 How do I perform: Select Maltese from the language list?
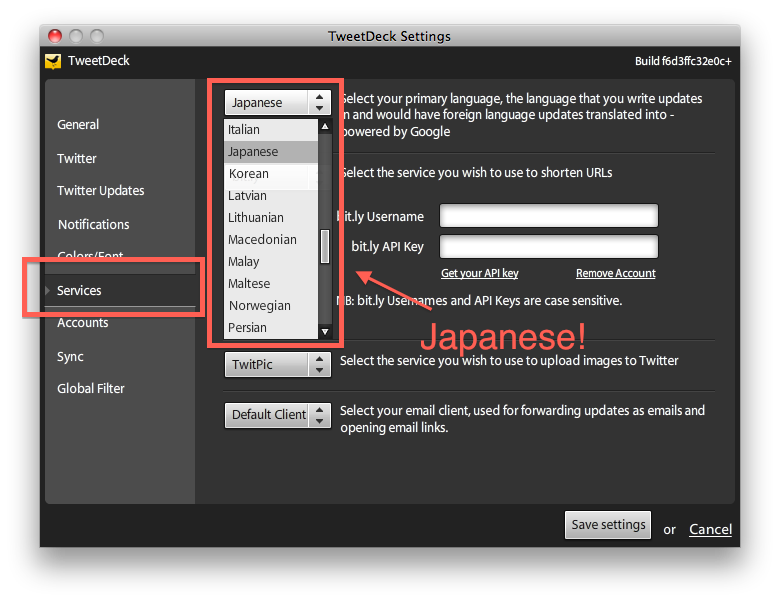click(271, 284)
